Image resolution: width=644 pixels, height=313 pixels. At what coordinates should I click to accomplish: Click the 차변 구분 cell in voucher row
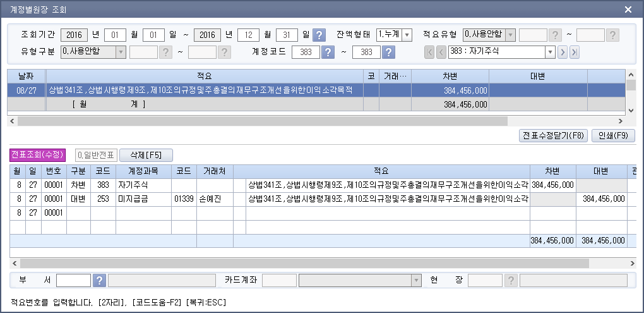(78, 185)
